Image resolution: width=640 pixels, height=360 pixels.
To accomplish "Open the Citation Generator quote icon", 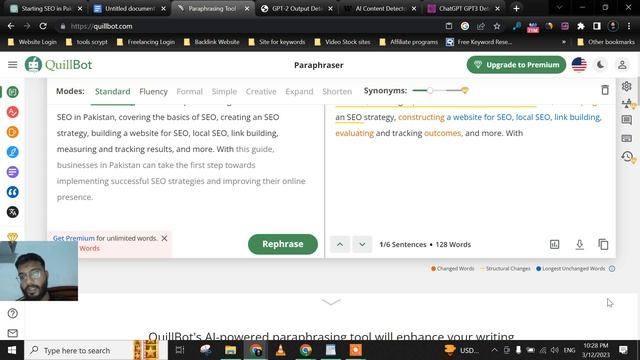I will point(13,192).
